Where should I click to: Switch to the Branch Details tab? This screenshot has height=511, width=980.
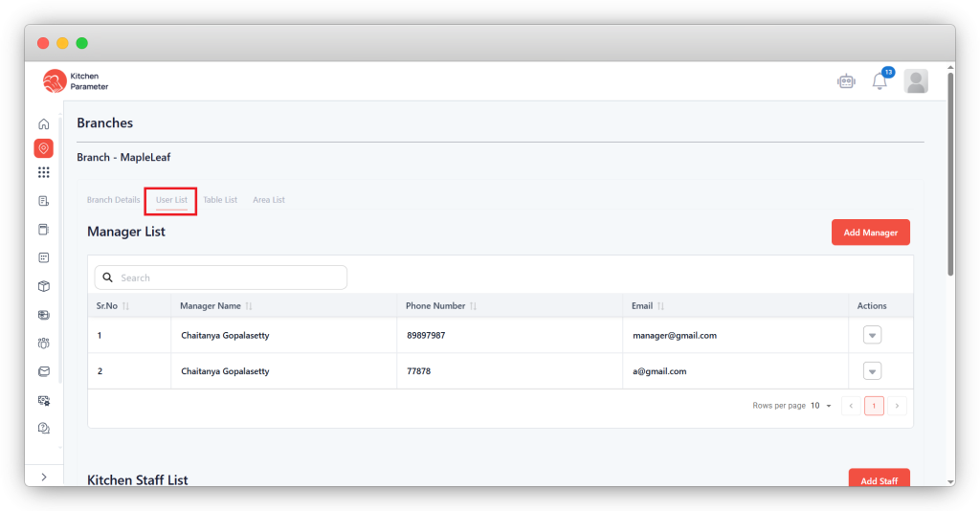tap(113, 200)
